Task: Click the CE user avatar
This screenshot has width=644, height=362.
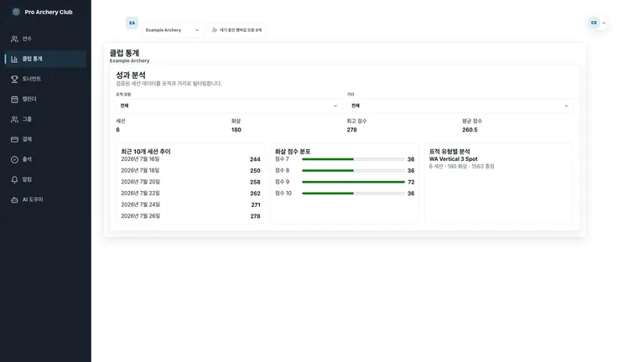Action: coord(594,23)
